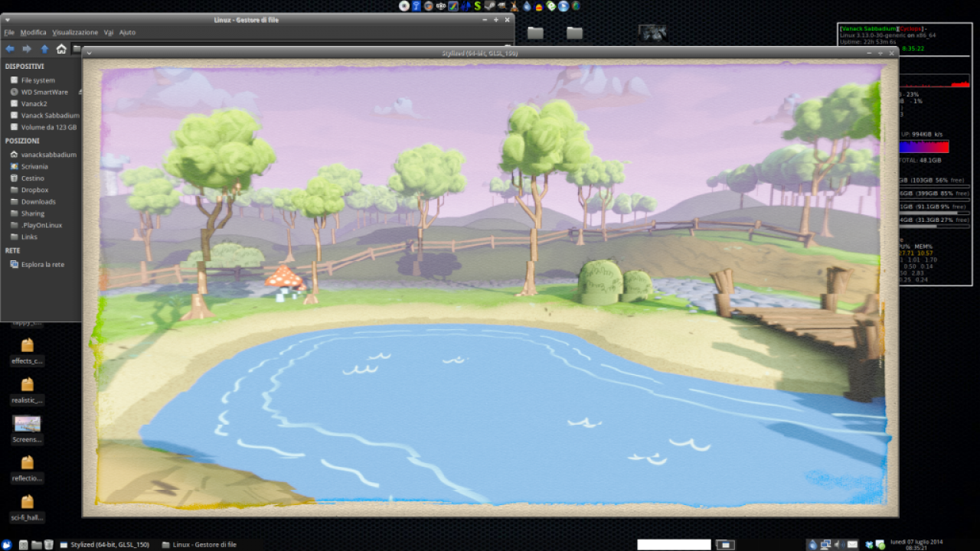Viewport: 980px width, 551px height.
Task: Launch VLC cone icon in top dock
Action: pos(514,6)
